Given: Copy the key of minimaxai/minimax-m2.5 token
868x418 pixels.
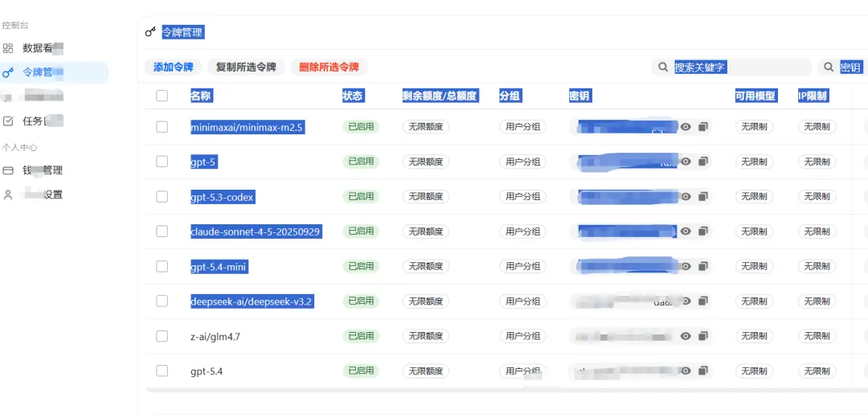Looking at the screenshot, I should click(x=703, y=127).
